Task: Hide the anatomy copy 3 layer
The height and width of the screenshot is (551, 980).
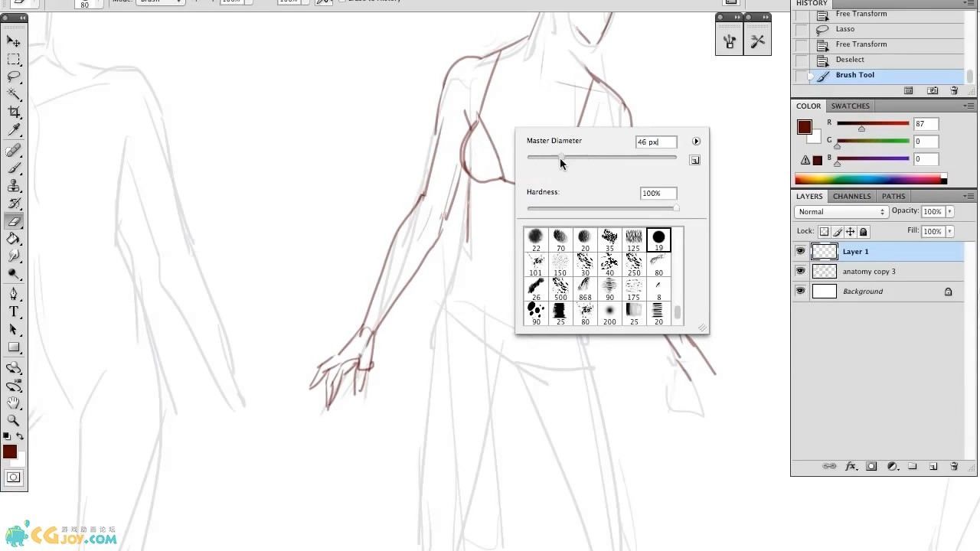Action: [801, 271]
